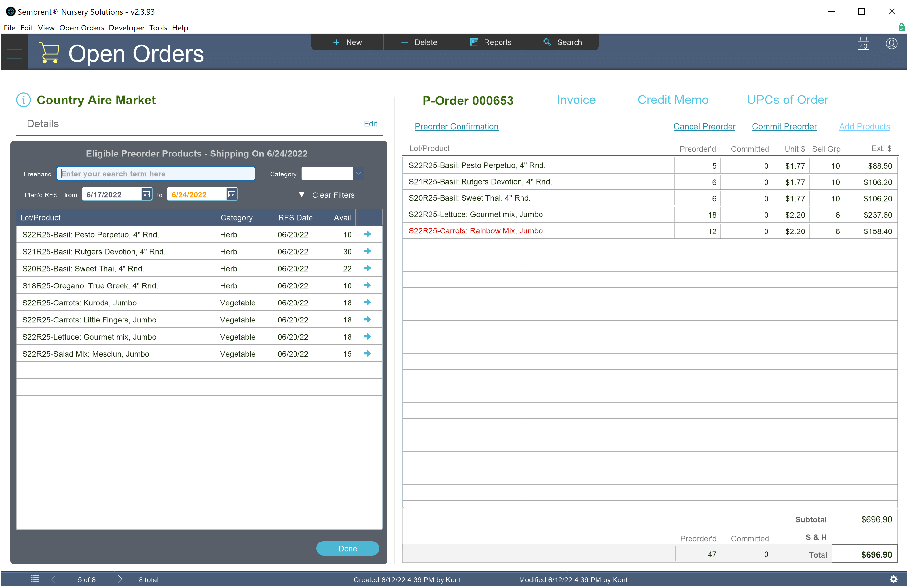Click the Done button

click(x=347, y=548)
